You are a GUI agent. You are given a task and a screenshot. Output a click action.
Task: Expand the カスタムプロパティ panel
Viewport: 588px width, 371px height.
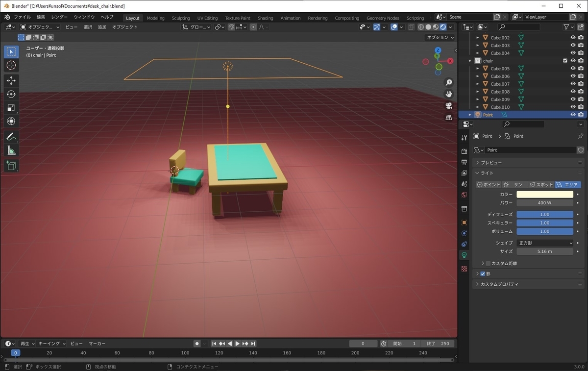(529, 284)
